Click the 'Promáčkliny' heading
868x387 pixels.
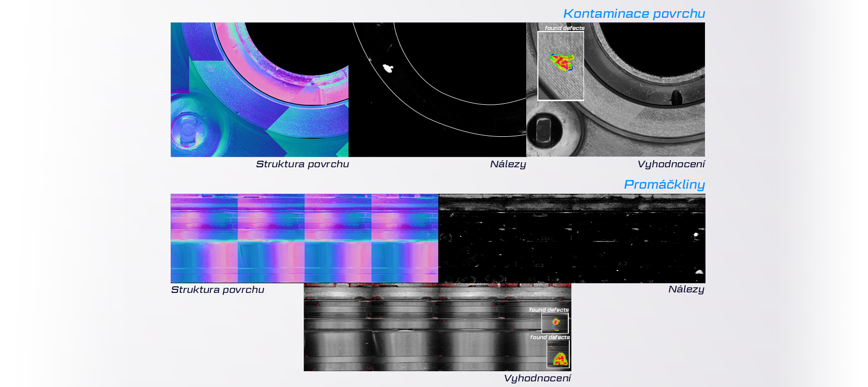click(x=664, y=185)
